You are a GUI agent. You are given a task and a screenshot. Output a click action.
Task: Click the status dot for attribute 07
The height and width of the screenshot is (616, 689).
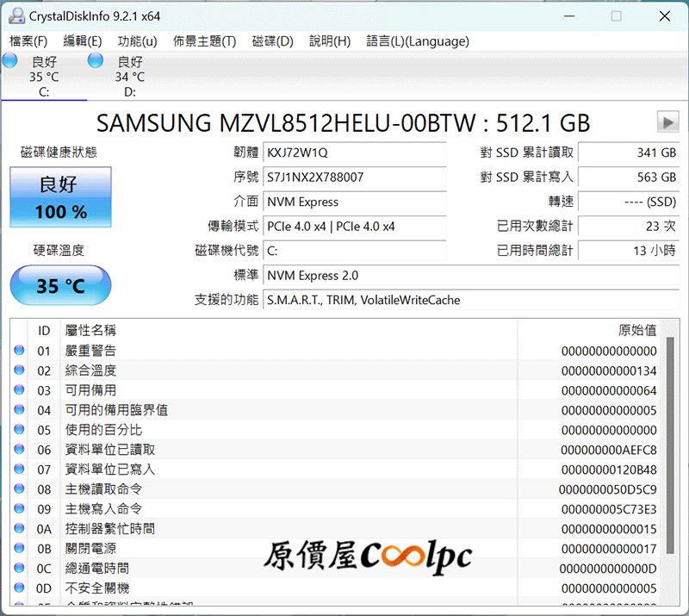tap(19, 469)
